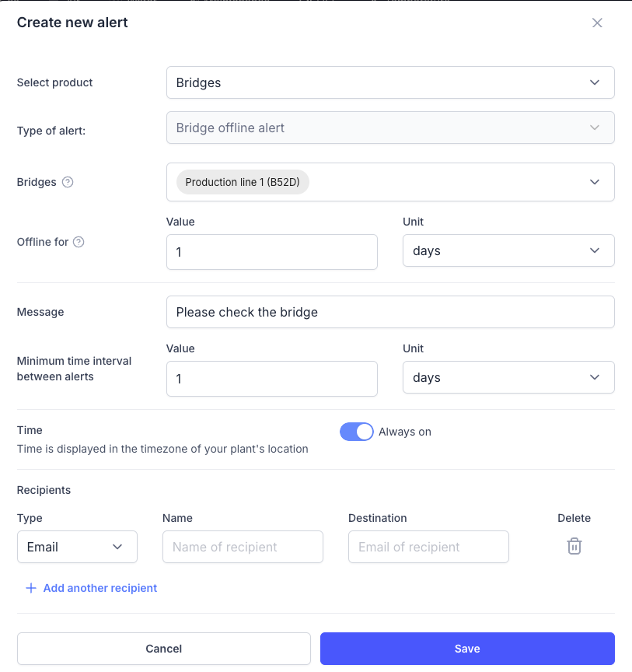The width and height of the screenshot is (632, 672).
Task: Click the help icon beside Offline for
Action: pos(79,242)
